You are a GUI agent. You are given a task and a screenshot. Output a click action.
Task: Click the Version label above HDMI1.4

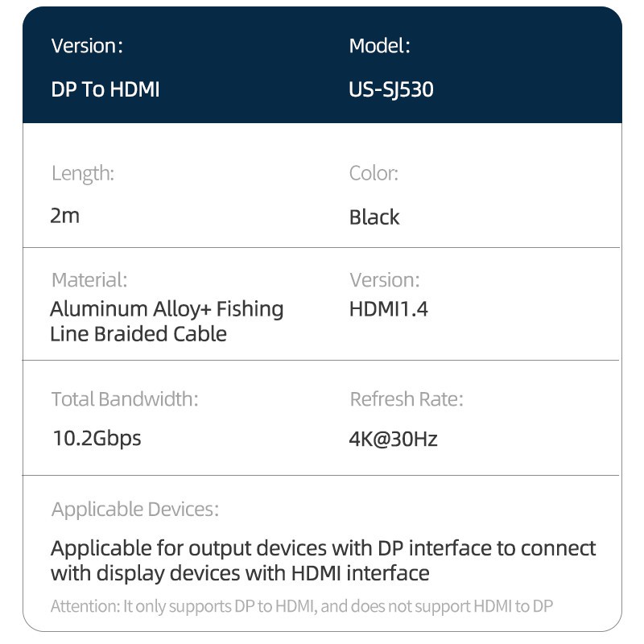[384, 280]
